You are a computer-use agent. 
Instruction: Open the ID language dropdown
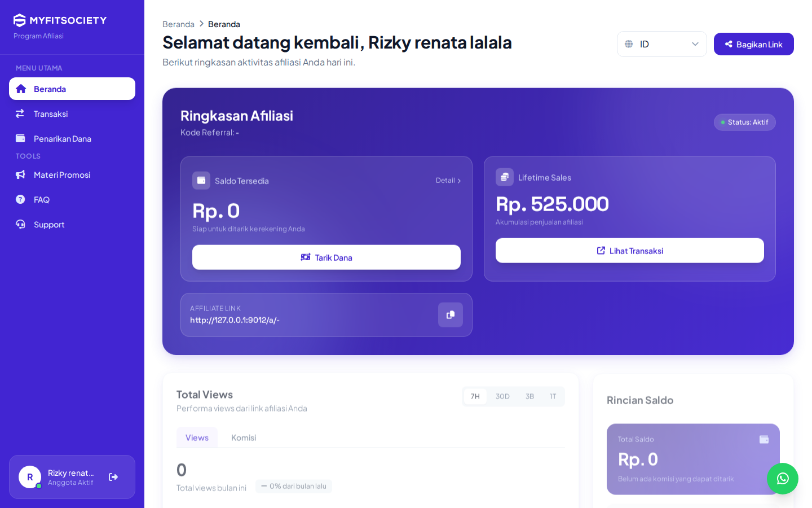(662, 44)
